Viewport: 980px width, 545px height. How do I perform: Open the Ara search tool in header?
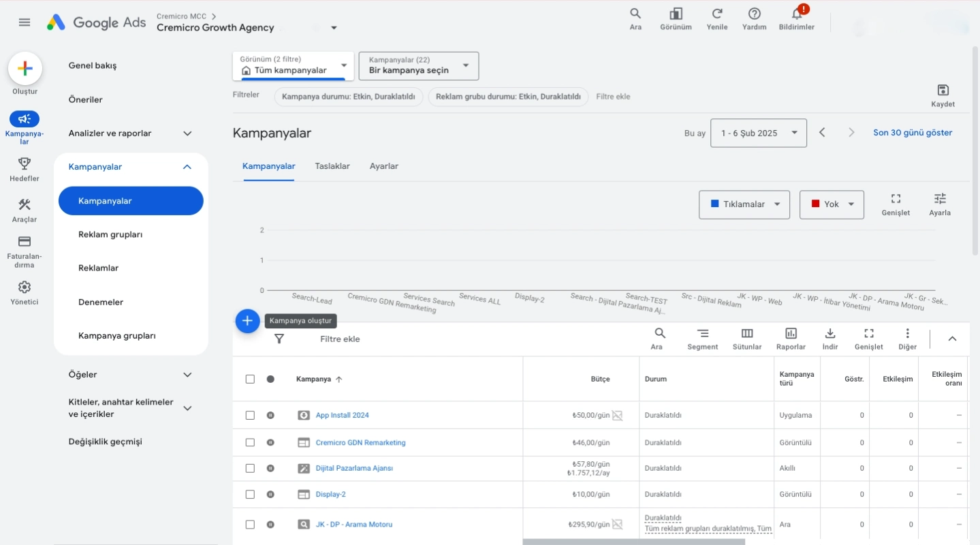tap(635, 18)
